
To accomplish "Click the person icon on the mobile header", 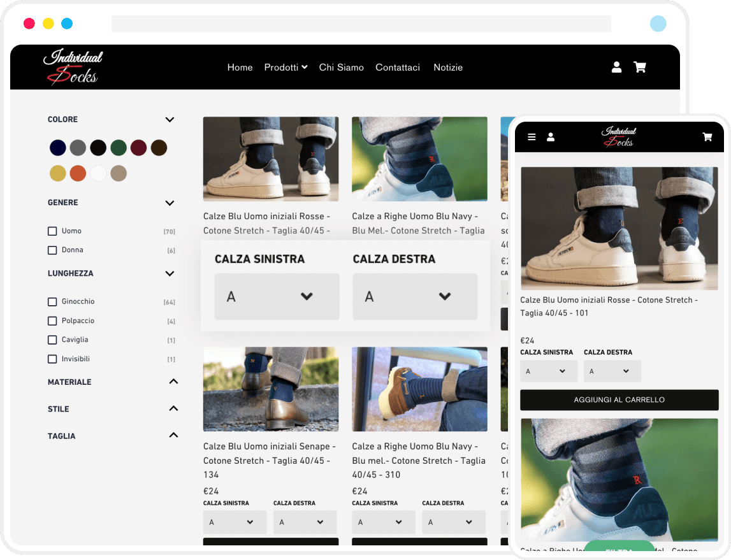I will coord(551,136).
